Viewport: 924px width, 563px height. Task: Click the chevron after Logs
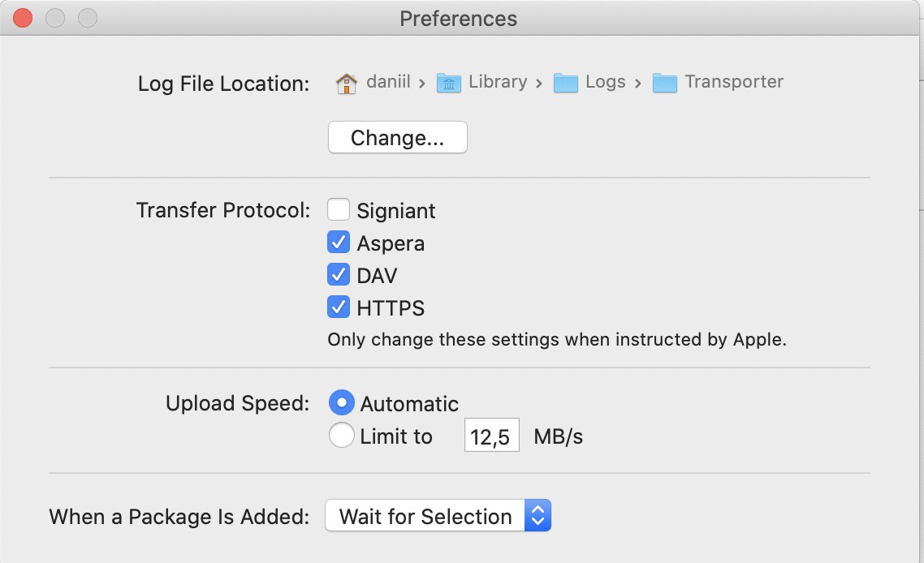point(637,84)
